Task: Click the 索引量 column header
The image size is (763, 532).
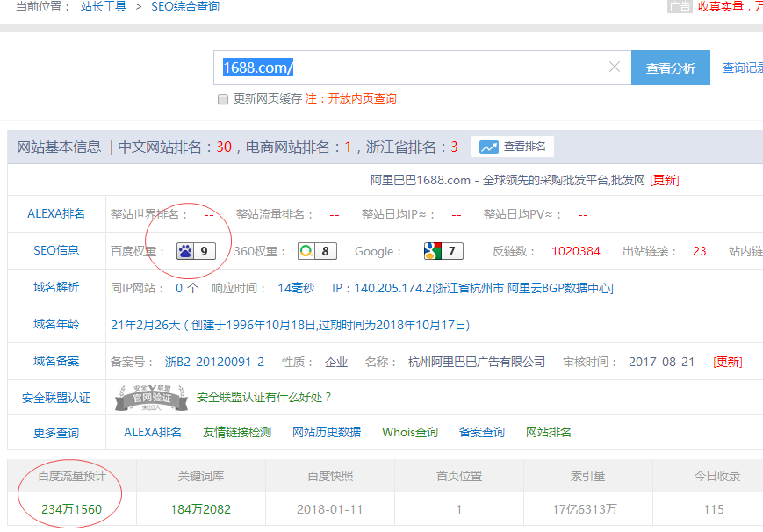Action: [x=587, y=476]
